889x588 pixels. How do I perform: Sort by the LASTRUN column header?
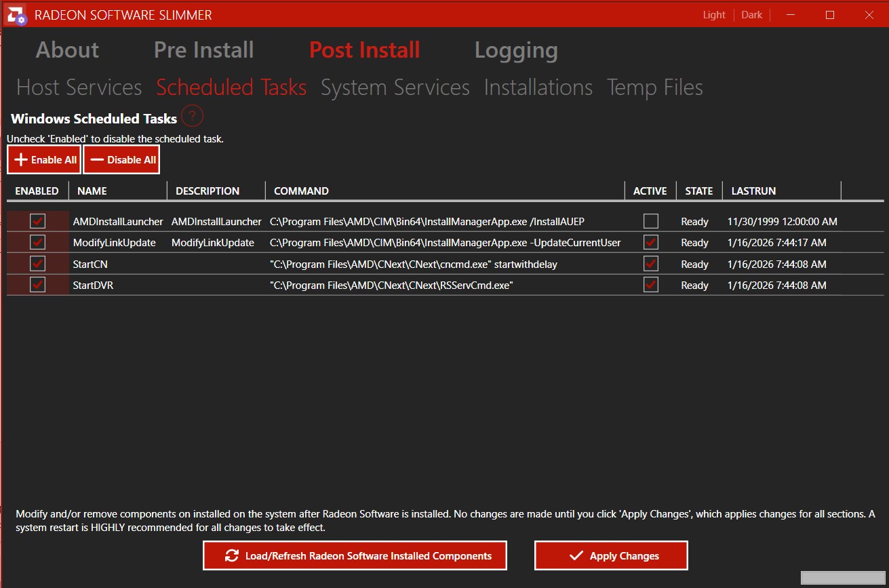pyautogui.click(x=782, y=191)
